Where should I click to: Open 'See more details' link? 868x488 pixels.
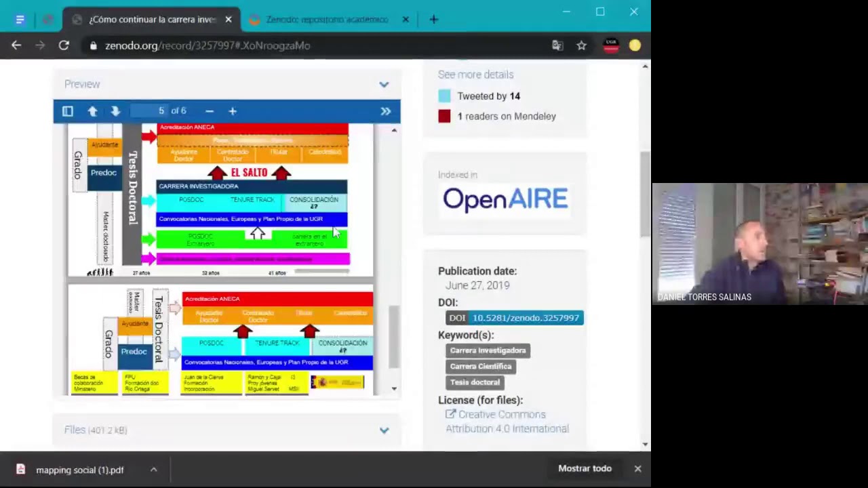475,75
